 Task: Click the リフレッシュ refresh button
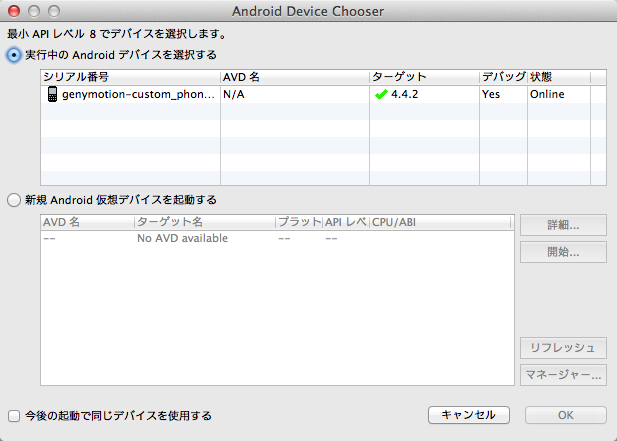tap(563, 348)
